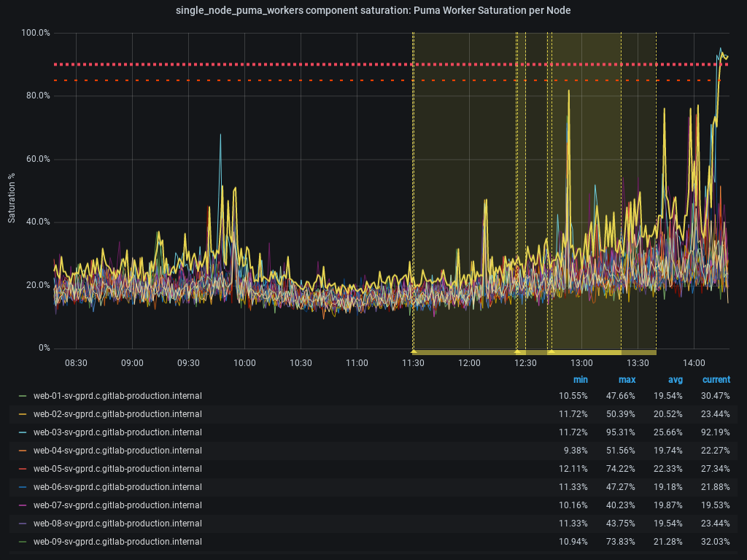Image resolution: width=747 pixels, height=560 pixels.
Task: Select web-07-sv-gprd legend entry name
Action: click(117, 505)
